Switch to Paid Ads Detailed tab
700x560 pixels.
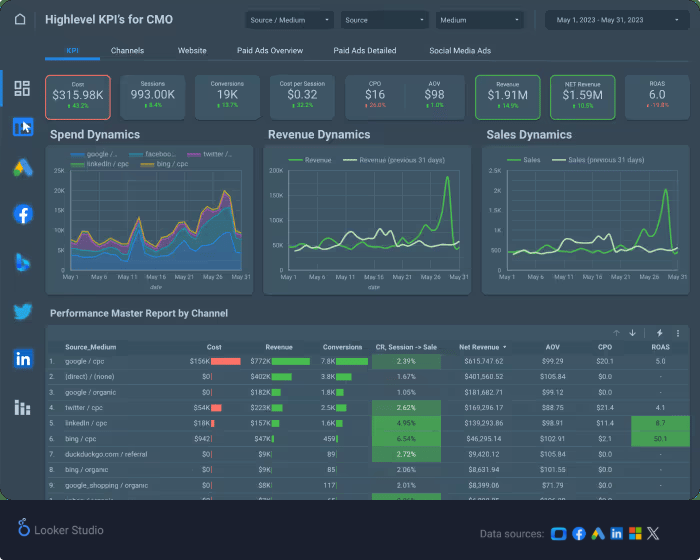click(x=365, y=50)
